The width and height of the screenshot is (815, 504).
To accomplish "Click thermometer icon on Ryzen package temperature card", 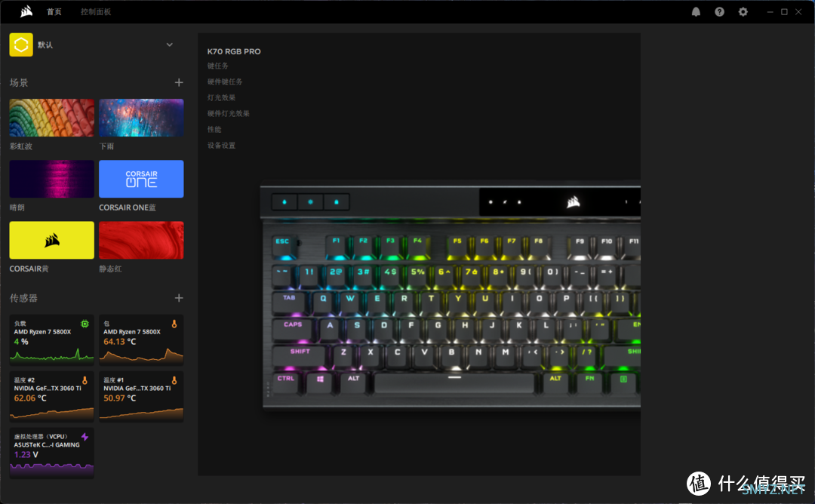I will pyautogui.click(x=174, y=324).
